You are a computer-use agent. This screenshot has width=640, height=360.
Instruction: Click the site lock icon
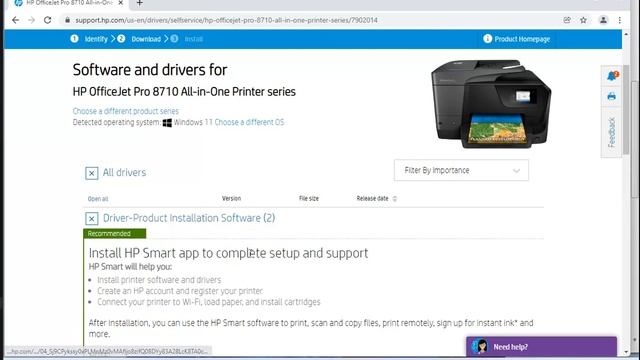(67, 20)
